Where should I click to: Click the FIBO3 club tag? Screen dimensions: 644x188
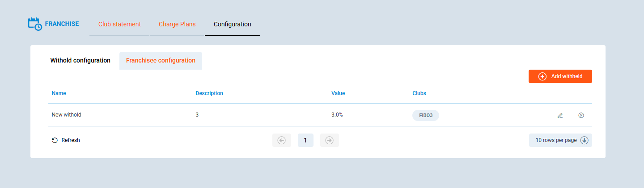[425, 115]
